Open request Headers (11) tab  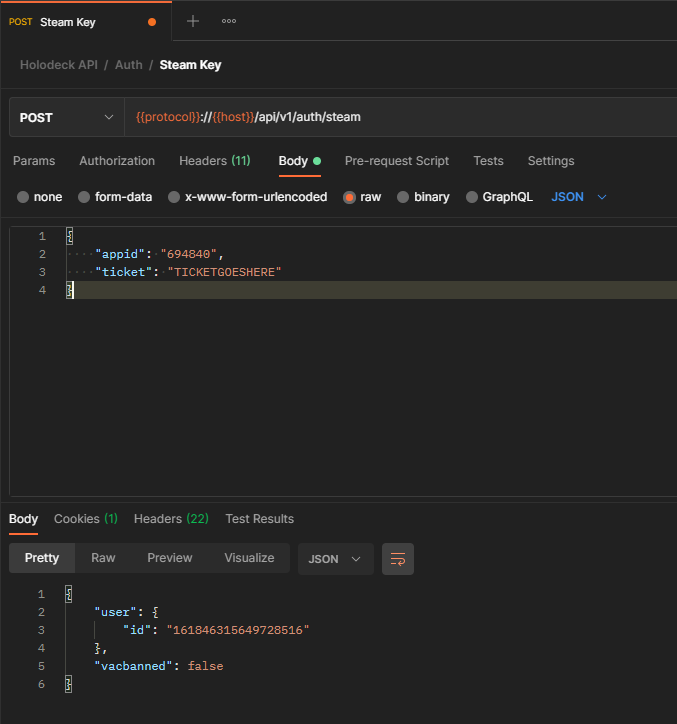click(x=215, y=161)
